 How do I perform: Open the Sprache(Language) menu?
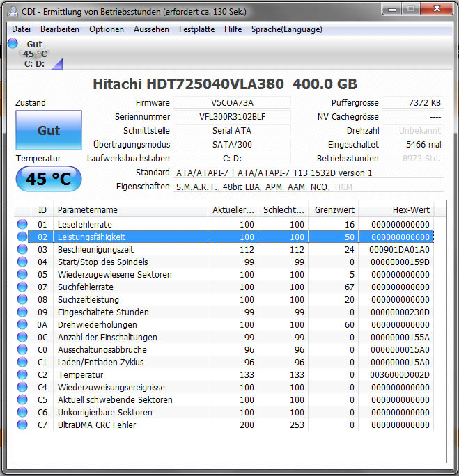pos(286,29)
